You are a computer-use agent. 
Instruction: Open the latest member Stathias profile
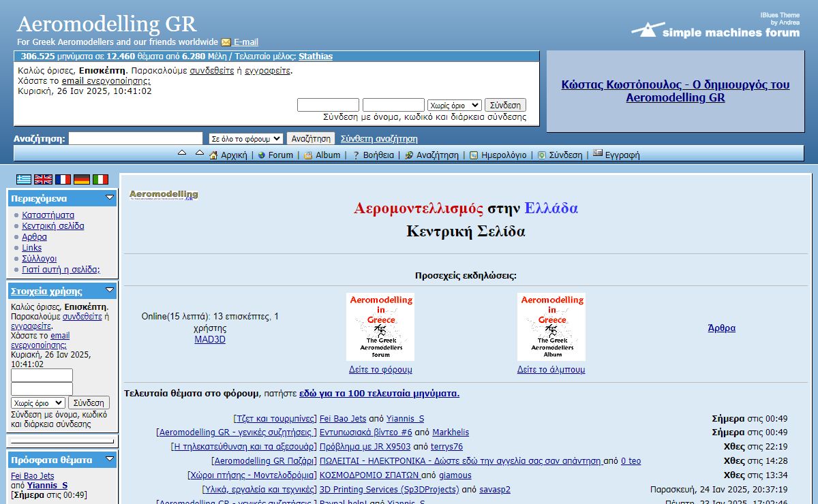coord(316,57)
